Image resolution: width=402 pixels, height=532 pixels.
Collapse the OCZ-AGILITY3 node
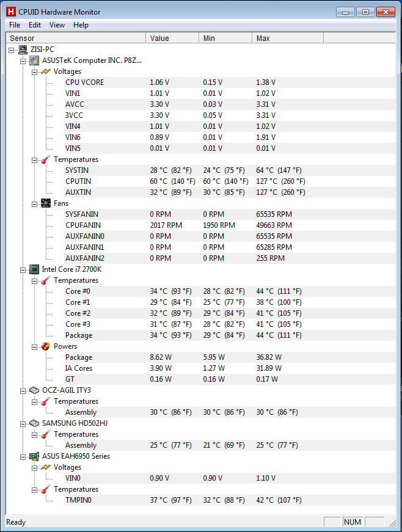point(23,391)
